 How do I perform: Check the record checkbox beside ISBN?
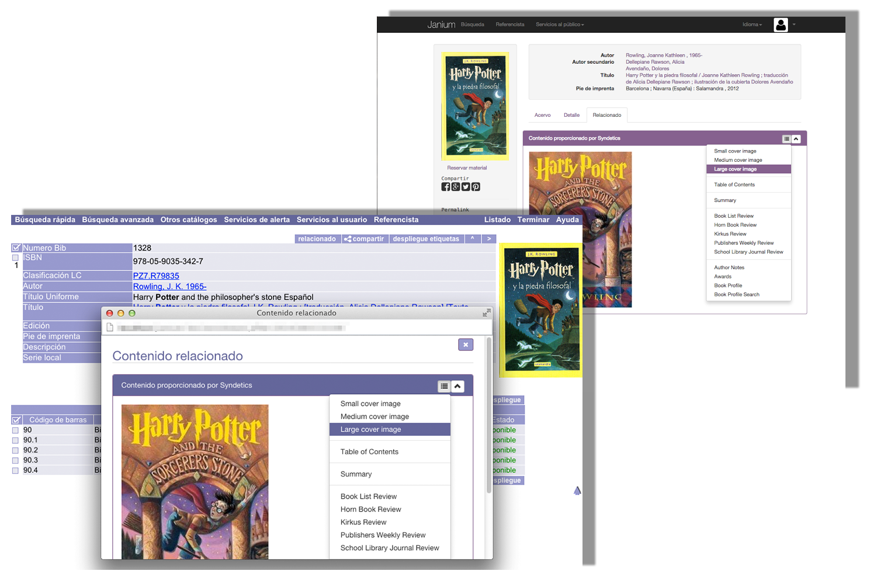16,258
